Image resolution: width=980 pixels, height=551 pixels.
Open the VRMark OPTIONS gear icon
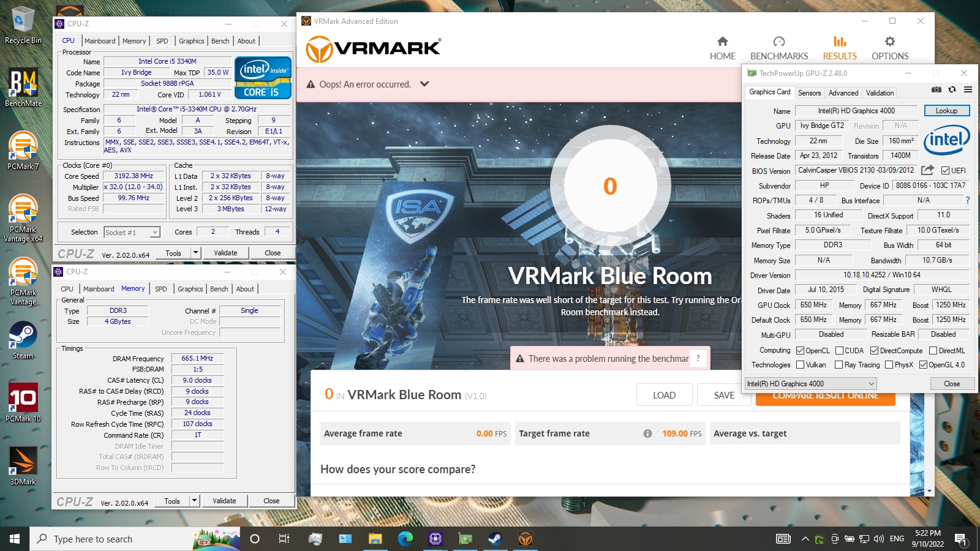890,42
